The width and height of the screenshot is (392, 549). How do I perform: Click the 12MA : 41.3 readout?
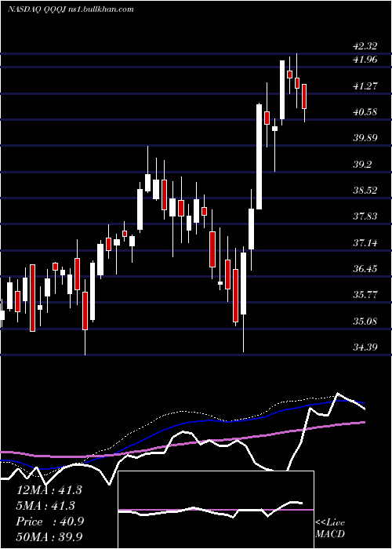(x=49, y=490)
